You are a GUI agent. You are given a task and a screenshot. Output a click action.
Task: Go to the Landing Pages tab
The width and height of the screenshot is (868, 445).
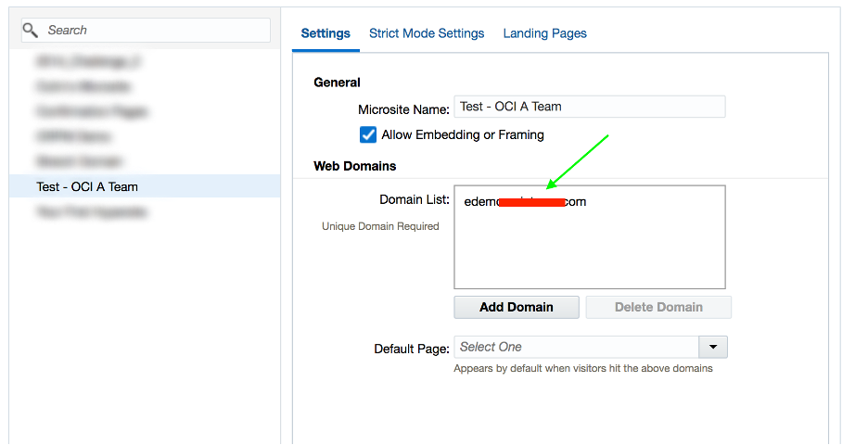tap(544, 33)
